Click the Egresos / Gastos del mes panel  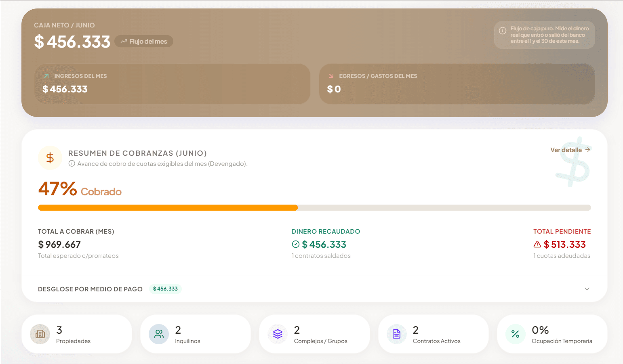pyautogui.click(x=457, y=84)
